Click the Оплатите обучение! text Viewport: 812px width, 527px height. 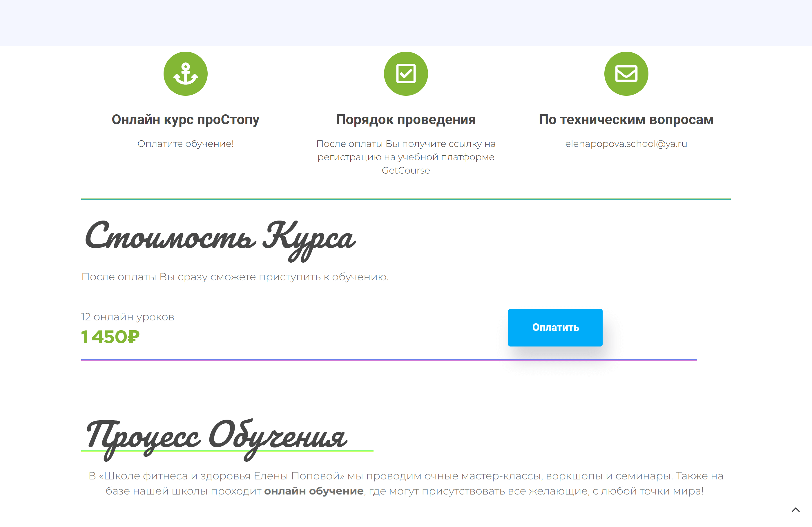pos(186,144)
